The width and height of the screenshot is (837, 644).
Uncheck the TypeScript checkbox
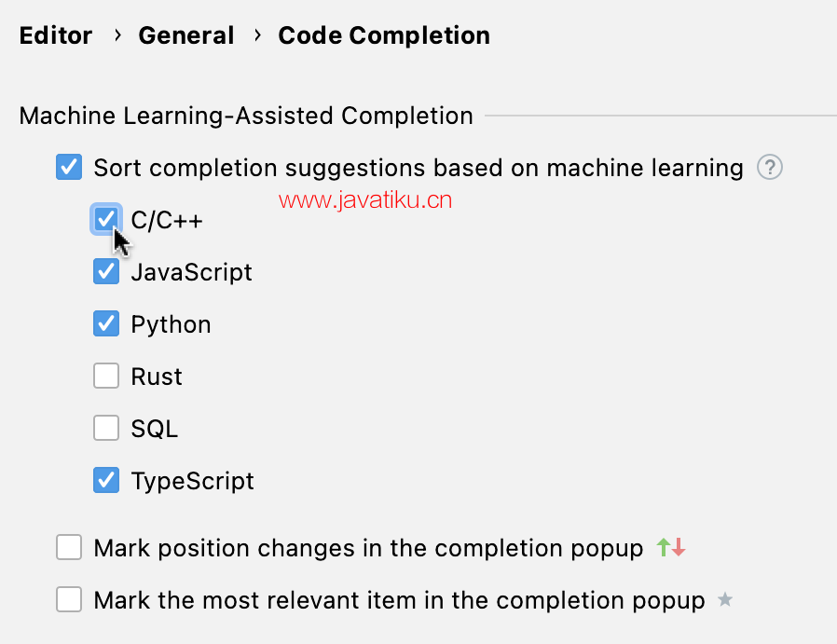pos(106,481)
